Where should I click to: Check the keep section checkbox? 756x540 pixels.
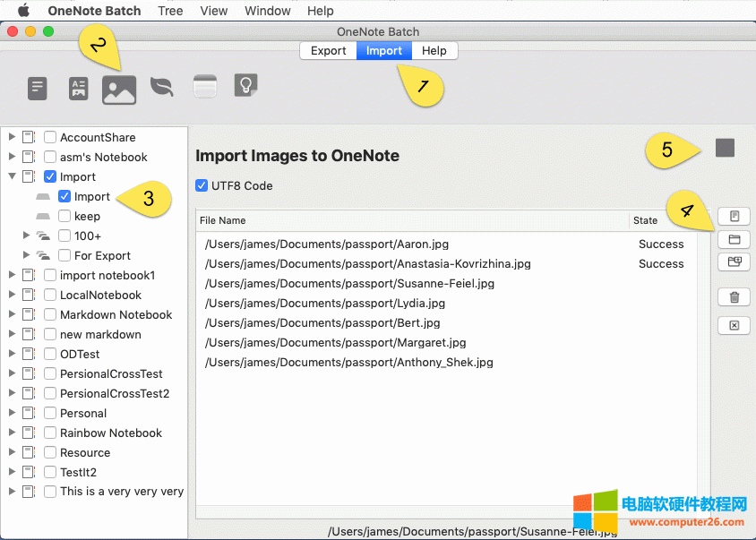pos(64,216)
